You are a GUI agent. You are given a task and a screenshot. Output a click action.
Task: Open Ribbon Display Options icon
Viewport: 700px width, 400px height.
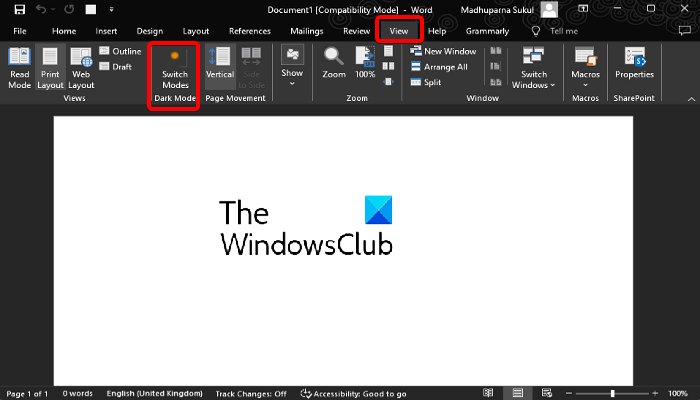[x=583, y=8]
